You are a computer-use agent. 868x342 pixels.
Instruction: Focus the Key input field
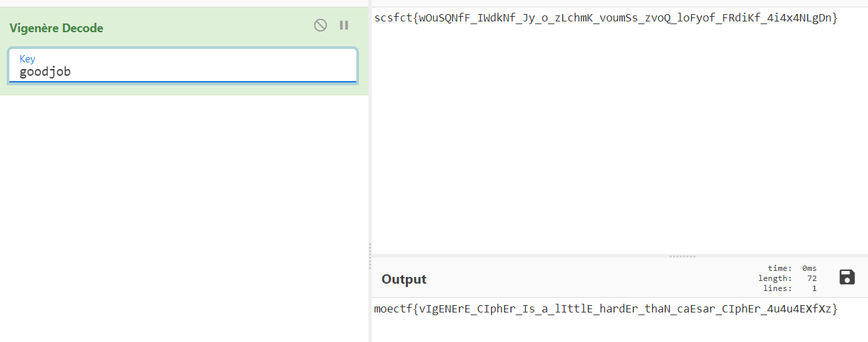[x=183, y=66]
